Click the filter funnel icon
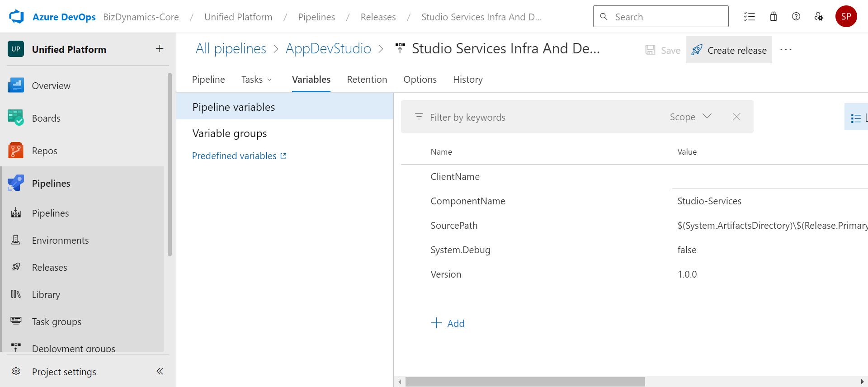 point(419,117)
